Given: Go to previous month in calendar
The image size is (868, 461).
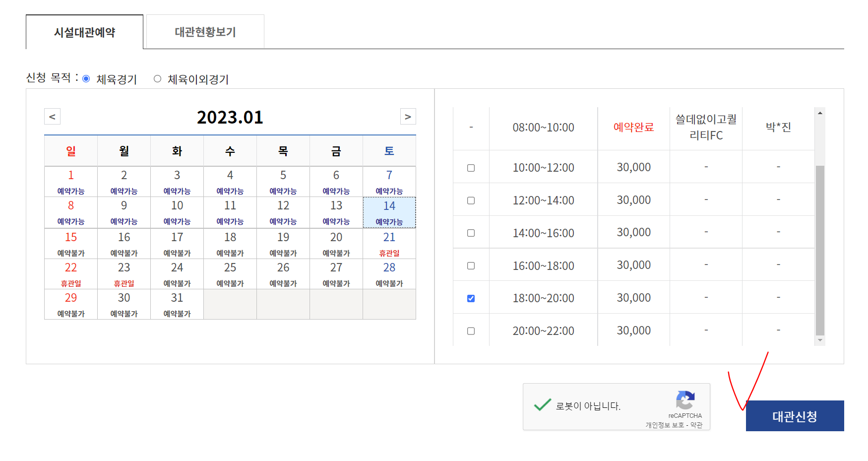Looking at the screenshot, I should tap(52, 117).
